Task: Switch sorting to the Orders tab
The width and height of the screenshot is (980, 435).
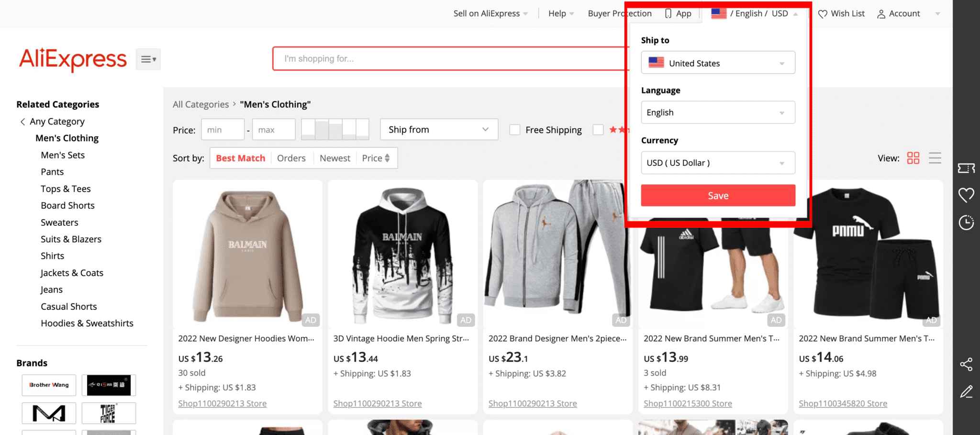Action: [291, 157]
